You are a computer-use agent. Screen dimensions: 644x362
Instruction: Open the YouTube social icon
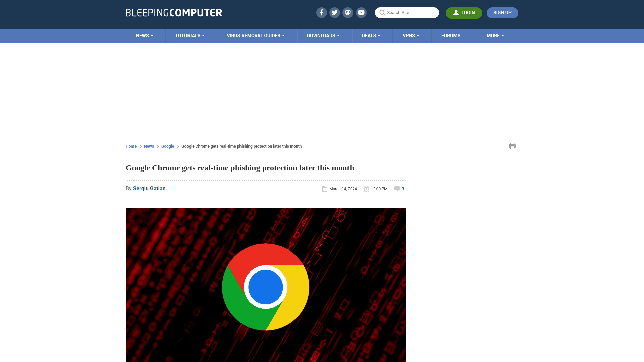[x=361, y=12]
